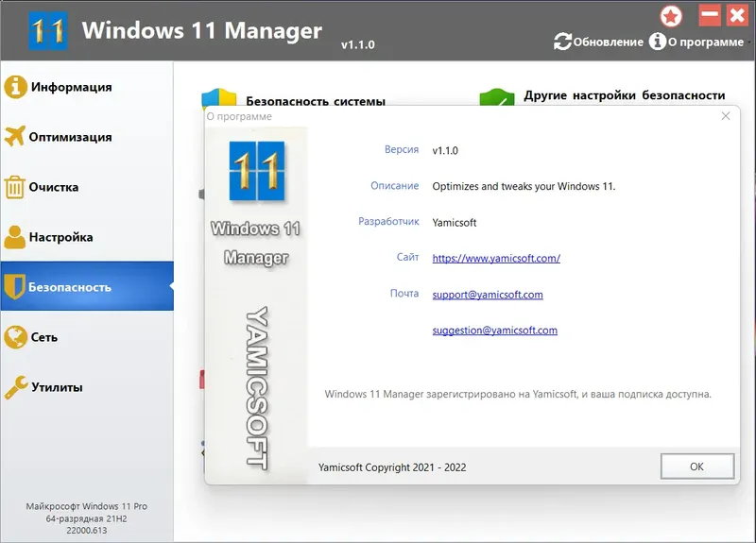The height and width of the screenshot is (543, 756).
Task: Click the 22000.613 build number
Action: (87, 531)
